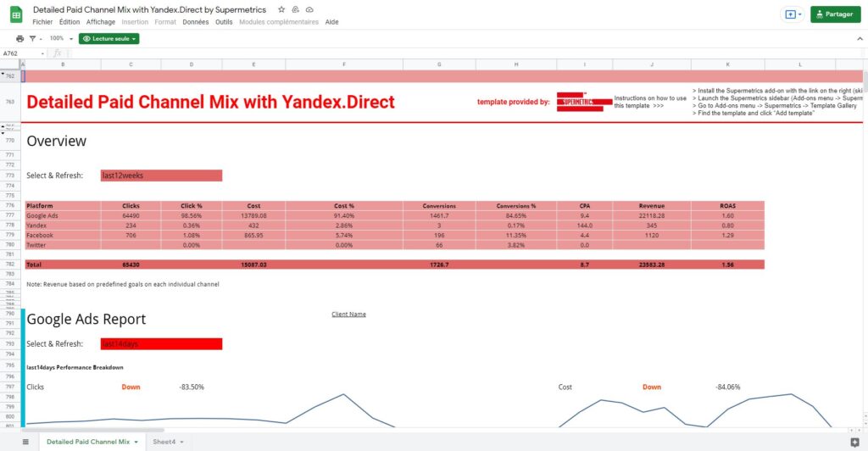
Task: Open the Lecture seule mode dropdown
Action: click(x=108, y=38)
